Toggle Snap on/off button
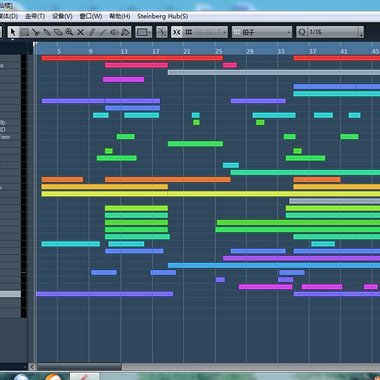 point(177,32)
